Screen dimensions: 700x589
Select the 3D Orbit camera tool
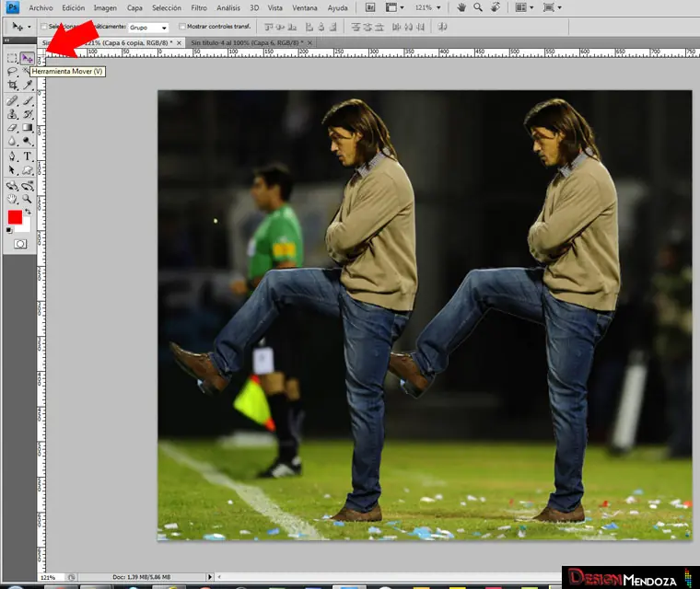click(x=28, y=185)
